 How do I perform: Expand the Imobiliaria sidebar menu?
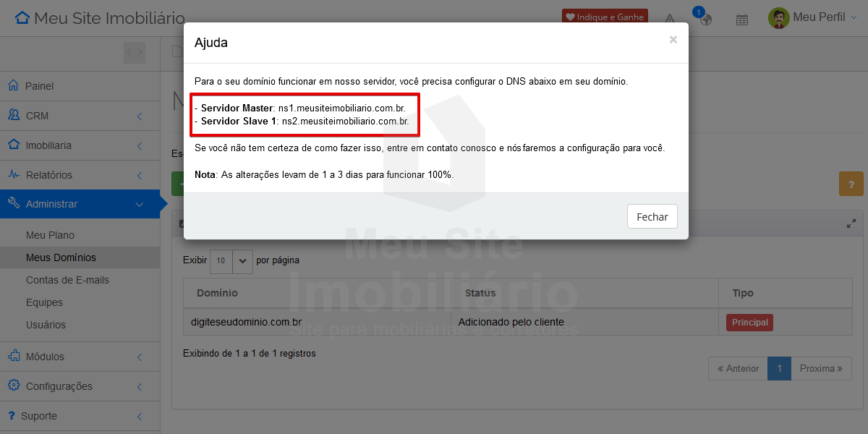point(80,145)
